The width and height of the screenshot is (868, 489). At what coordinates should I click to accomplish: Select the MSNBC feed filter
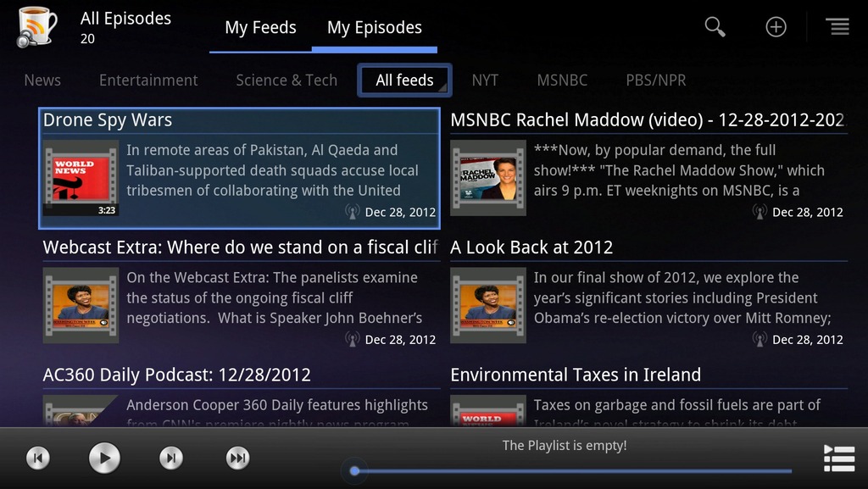(x=562, y=81)
